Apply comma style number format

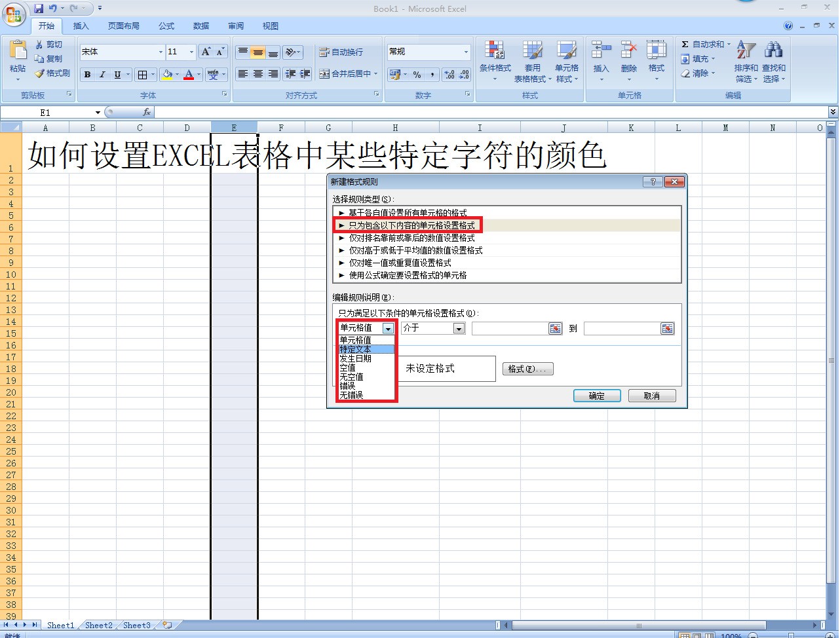(432, 75)
